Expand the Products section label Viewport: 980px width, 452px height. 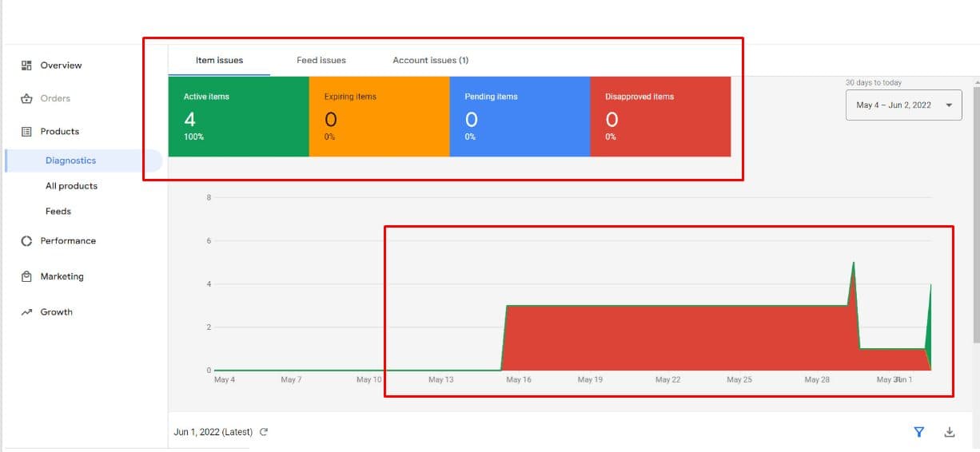point(60,132)
